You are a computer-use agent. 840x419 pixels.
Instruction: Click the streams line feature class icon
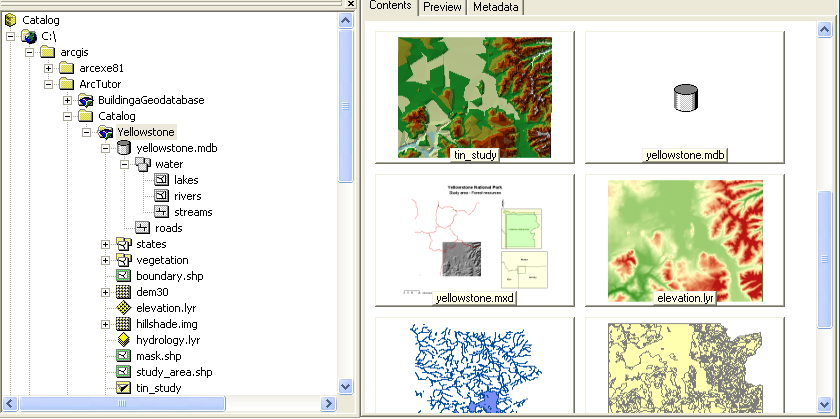[162, 212]
